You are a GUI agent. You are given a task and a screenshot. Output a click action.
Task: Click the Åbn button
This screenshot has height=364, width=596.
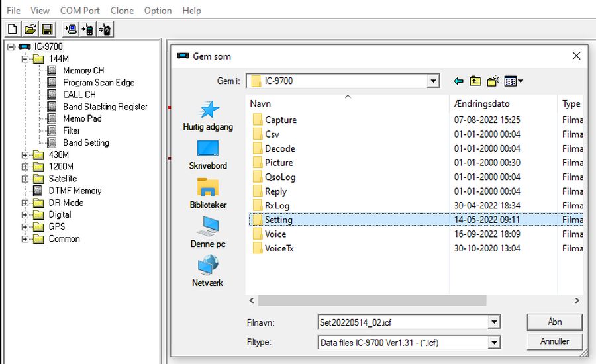(x=554, y=322)
